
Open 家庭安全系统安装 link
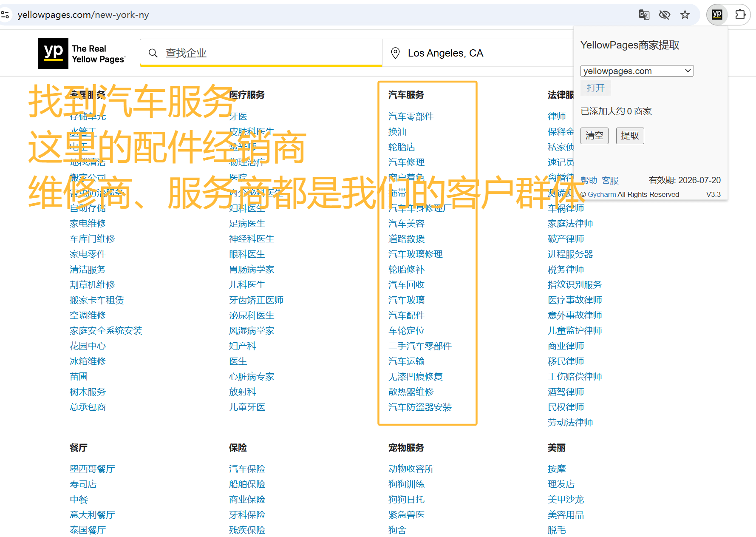pyautogui.click(x=106, y=331)
